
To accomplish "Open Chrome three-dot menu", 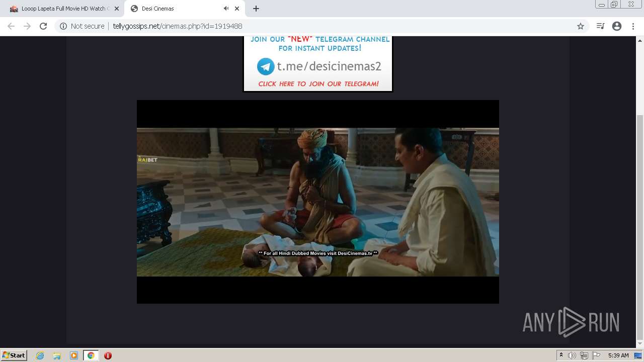I will click(x=633, y=26).
